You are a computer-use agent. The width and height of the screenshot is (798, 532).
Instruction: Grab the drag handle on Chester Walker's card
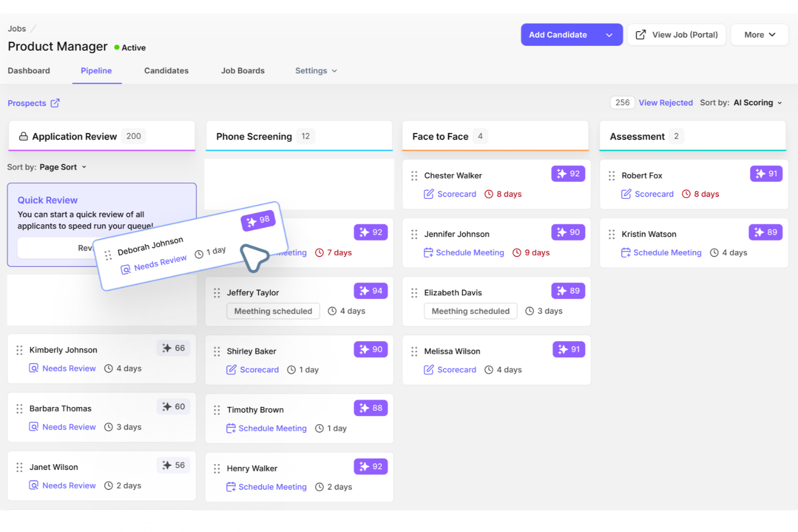pos(414,176)
